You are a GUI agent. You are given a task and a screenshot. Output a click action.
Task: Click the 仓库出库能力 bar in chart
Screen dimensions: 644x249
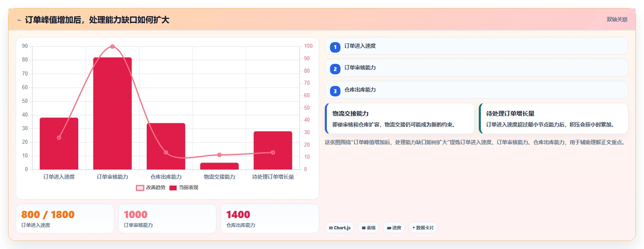[x=166, y=146]
